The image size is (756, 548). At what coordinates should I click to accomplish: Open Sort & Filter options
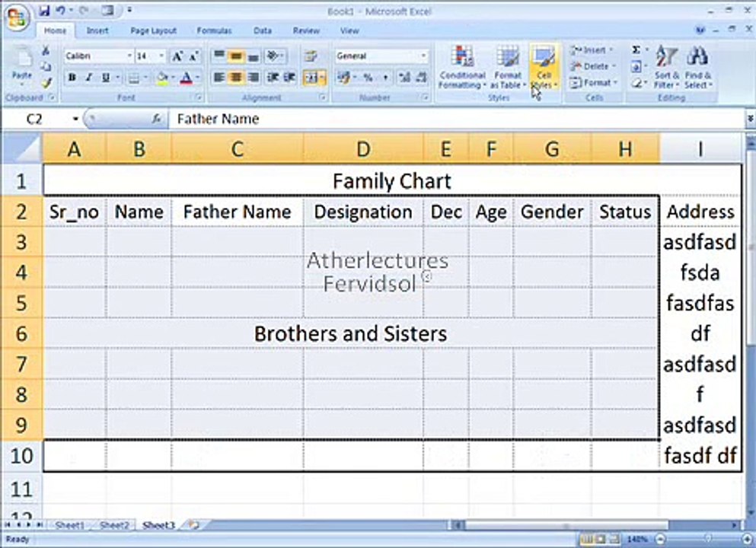(x=667, y=68)
